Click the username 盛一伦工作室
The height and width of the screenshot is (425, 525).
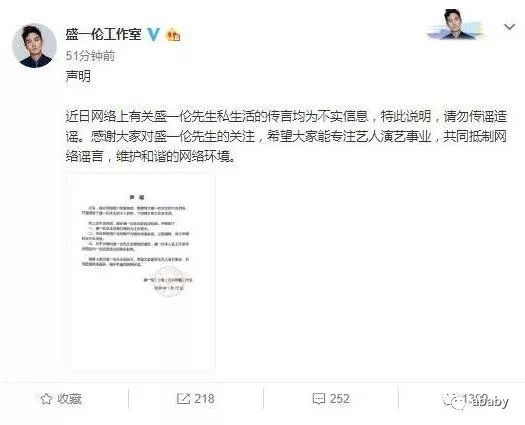[x=103, y=34]
